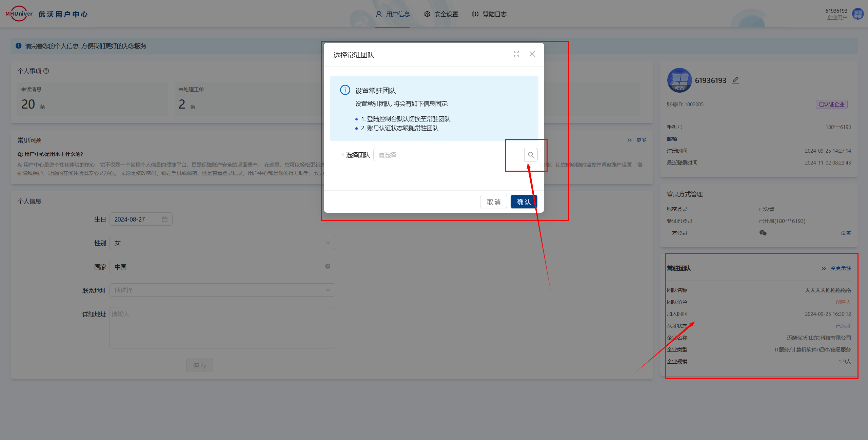Click 更多 link in 常见问题
This screenshot has height=440, width=868.
coord(641,140)
